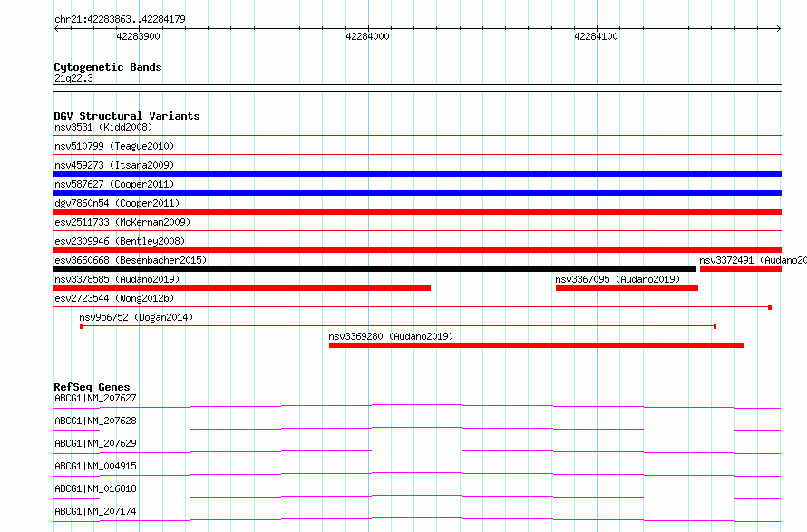Viewport: 807px width, 532px height.
Task: Click the 21q22.3 band label
Action: (x=73, y=78)
